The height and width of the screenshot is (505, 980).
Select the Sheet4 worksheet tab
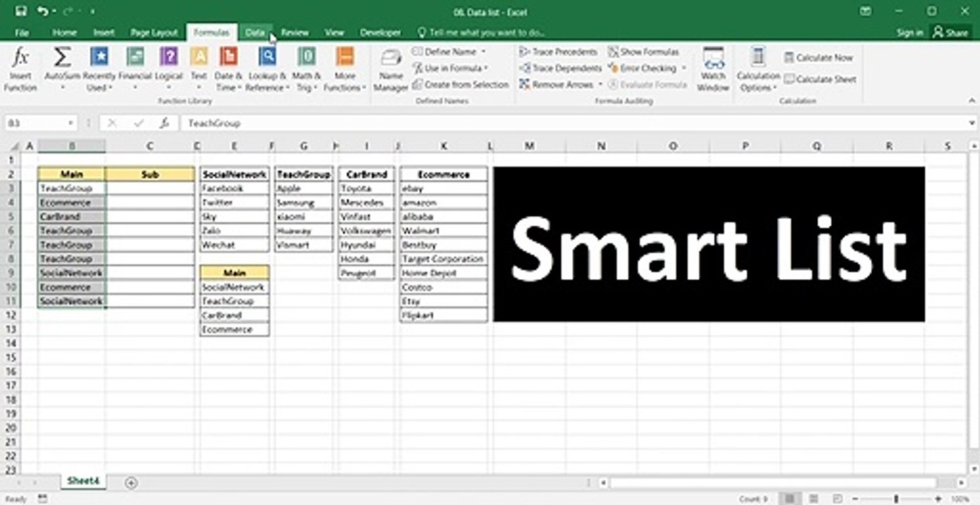point(83,481)
